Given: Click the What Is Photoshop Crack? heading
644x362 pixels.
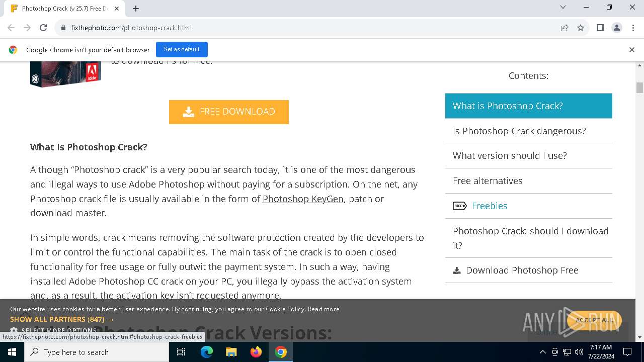Looking at the screenshot, I should (89, 147).
